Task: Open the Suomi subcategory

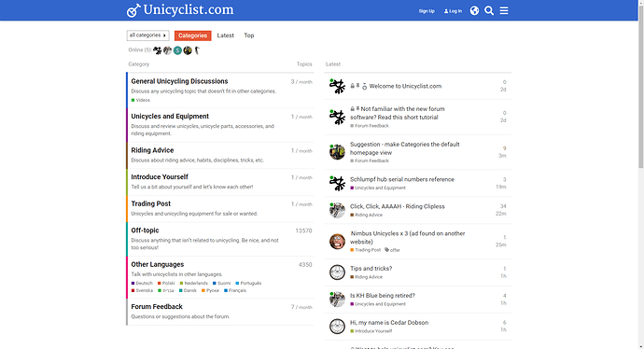Action: (x=221, y=284)
